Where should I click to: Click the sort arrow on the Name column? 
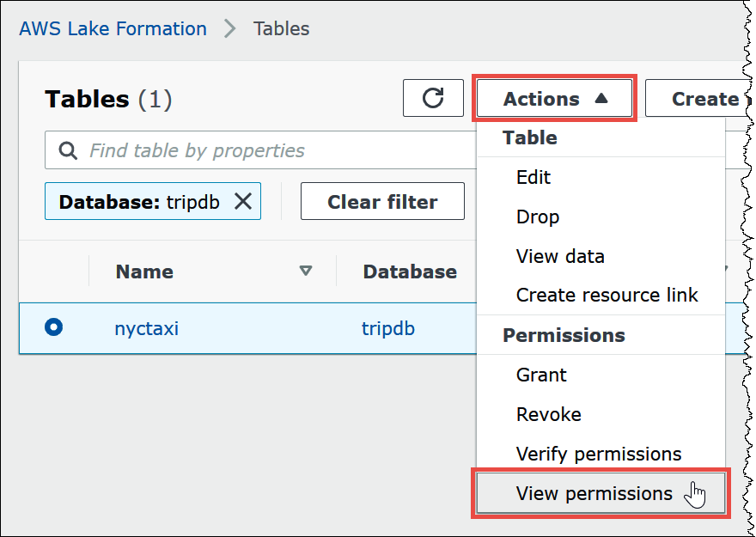point(307,272)
